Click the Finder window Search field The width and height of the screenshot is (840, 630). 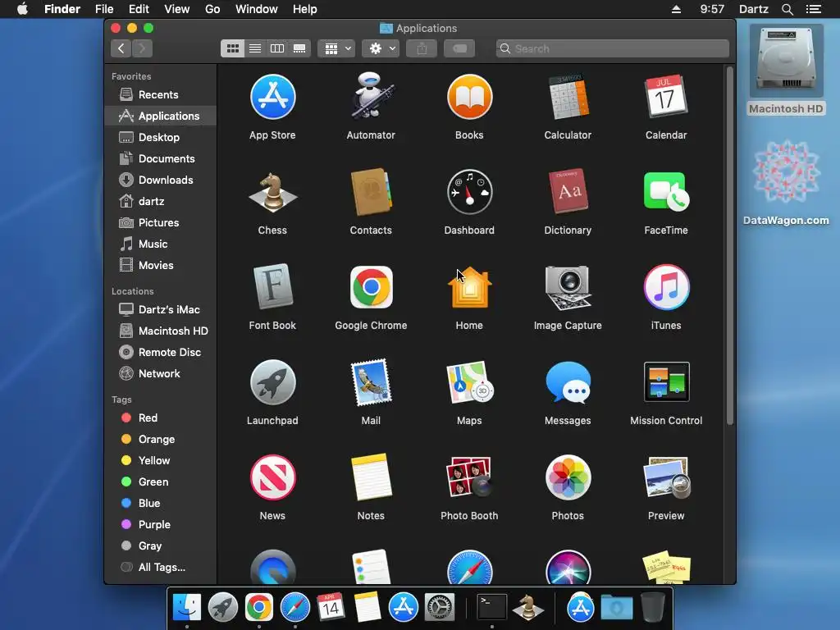(x=612, y=48)
